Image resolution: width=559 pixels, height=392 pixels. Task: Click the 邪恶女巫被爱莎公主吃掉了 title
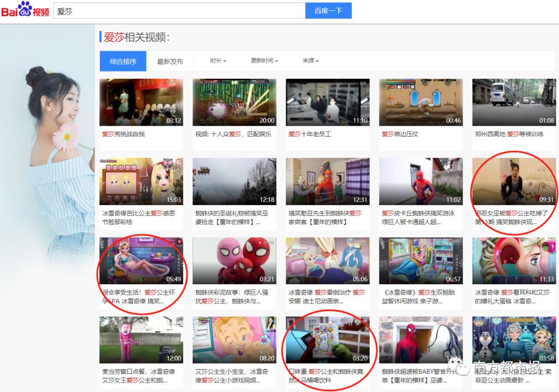511,217
